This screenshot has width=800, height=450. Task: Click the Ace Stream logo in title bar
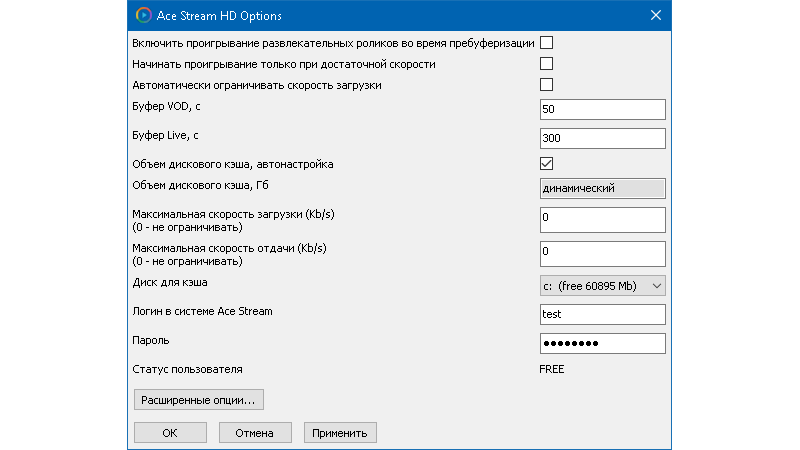click(x=144, y=15)
